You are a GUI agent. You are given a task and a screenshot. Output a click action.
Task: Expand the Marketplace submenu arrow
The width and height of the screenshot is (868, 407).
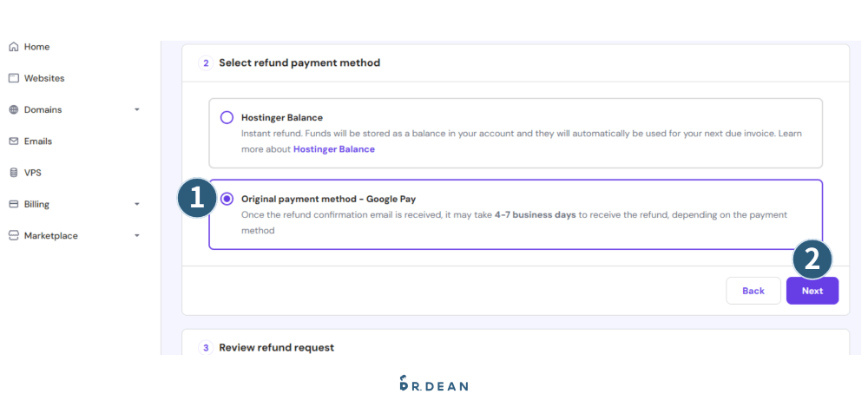click(x=137, y=236)
